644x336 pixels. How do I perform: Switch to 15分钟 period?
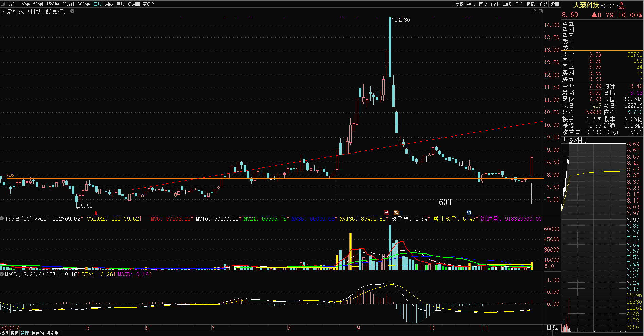[53, 4]
